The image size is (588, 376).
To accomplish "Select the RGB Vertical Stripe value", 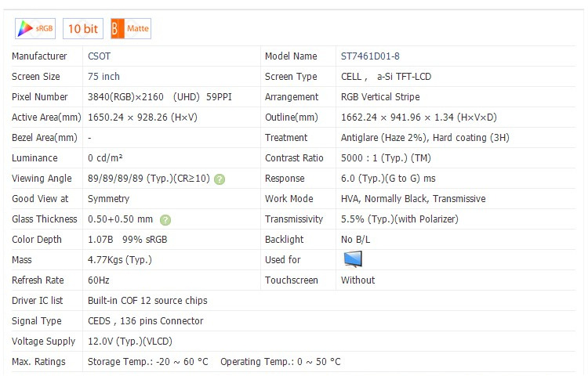I will point(380,97).
